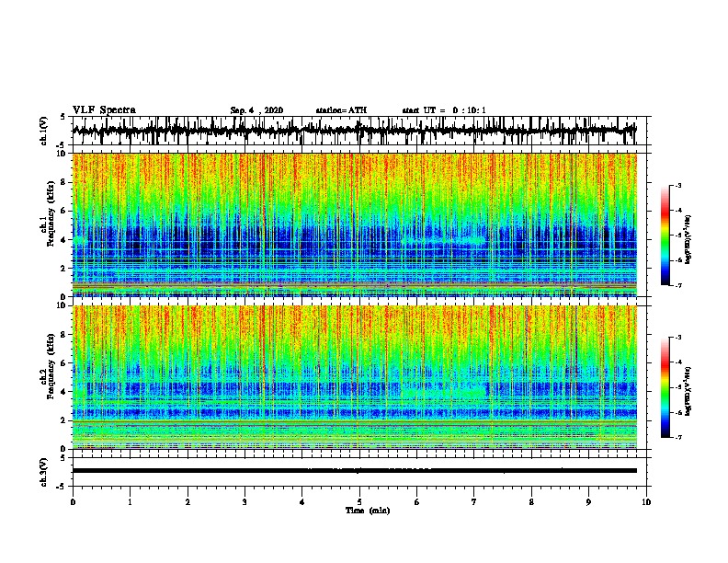Click the ch.1 "Frequency (kHz)" axis label
Image resolution: width=728 pixels, height=563 pixels.
click(51, 213)
